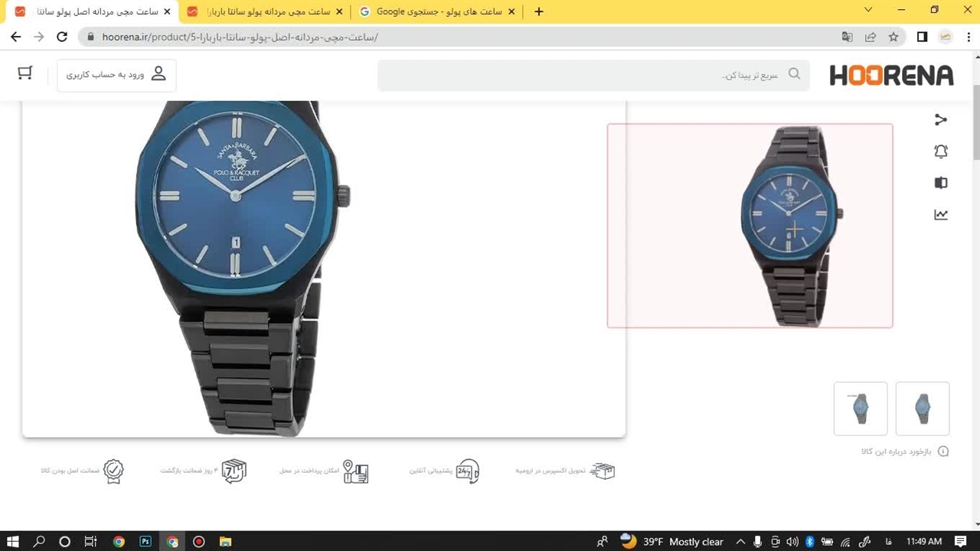Click the browser share icon in address bar

(871, 37)
